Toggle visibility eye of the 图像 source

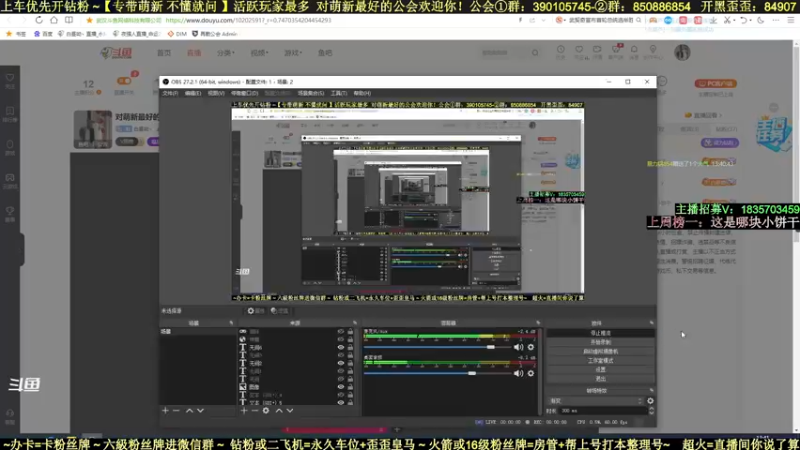pyautogui.click(x=341, y=387)
